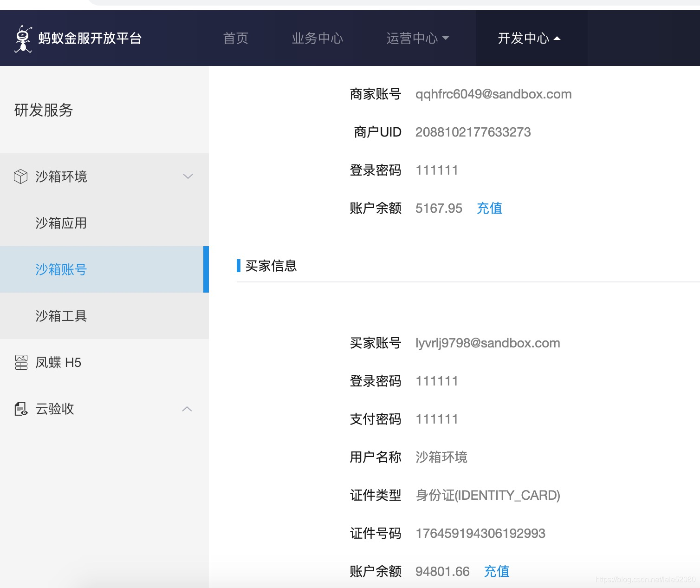Click the 用户名称 field label
700x588 pixels.
pyautogui.click(x=376, y=457)
